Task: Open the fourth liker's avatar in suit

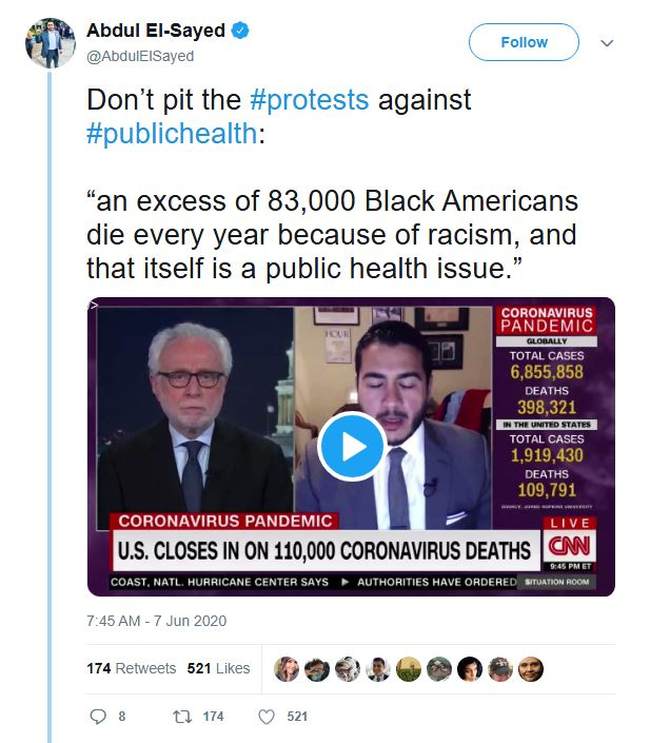Action: tap(378, 669)
